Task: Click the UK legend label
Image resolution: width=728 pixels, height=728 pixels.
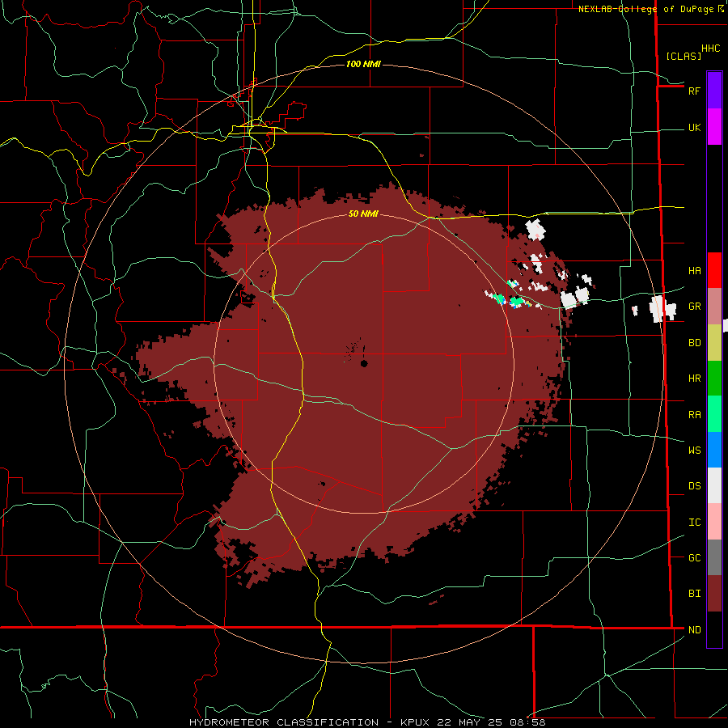Action: 694,127
